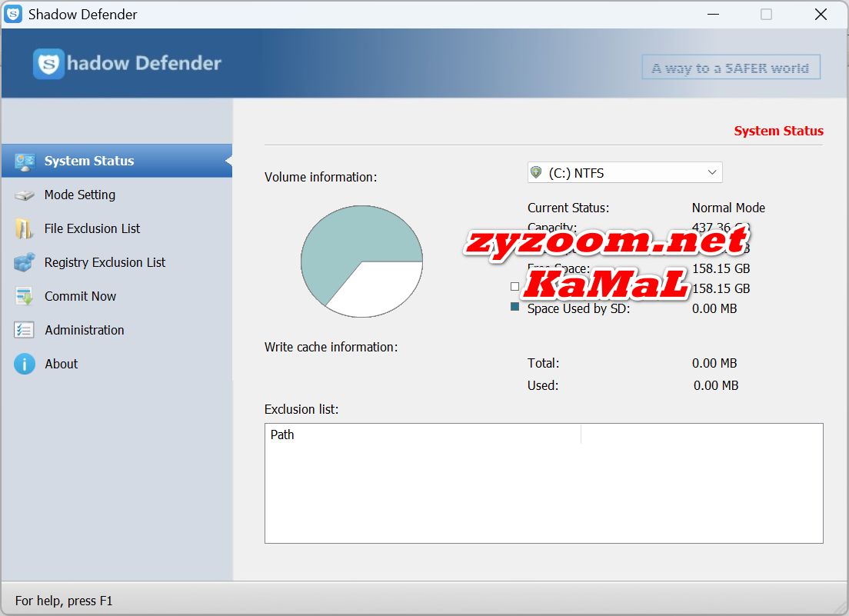This screenshot has height=616, width=849.
Task: Open the (C:) NTFS volume dropdown
Action: [x=625, y=173]
